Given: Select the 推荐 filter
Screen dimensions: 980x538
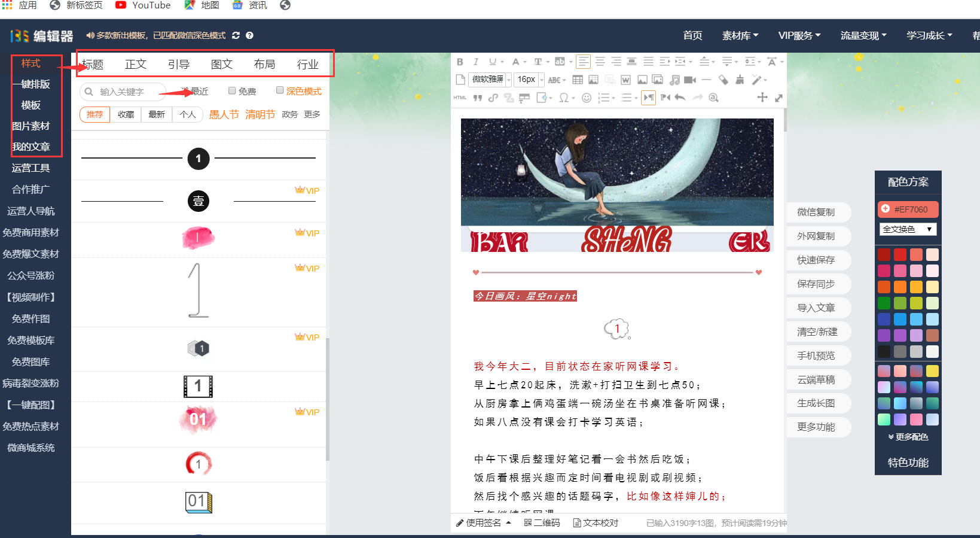Looking at the screenshot, I should [x=94, y=114].
